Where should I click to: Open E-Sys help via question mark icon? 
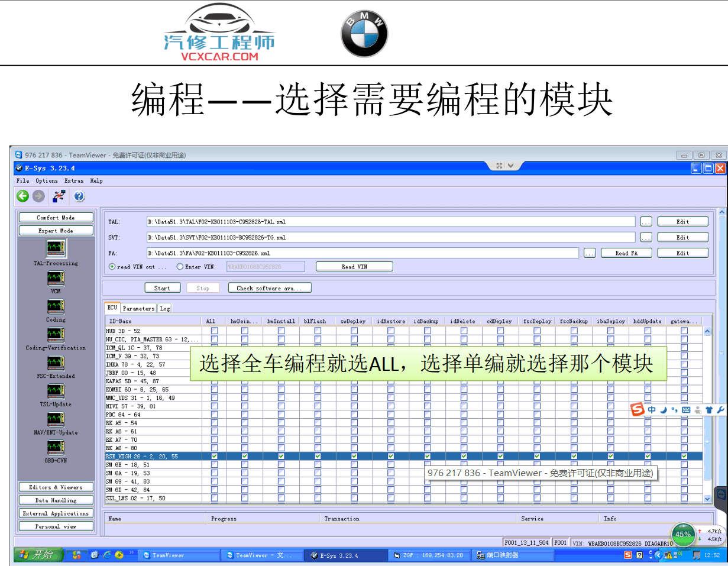(79, 197)
